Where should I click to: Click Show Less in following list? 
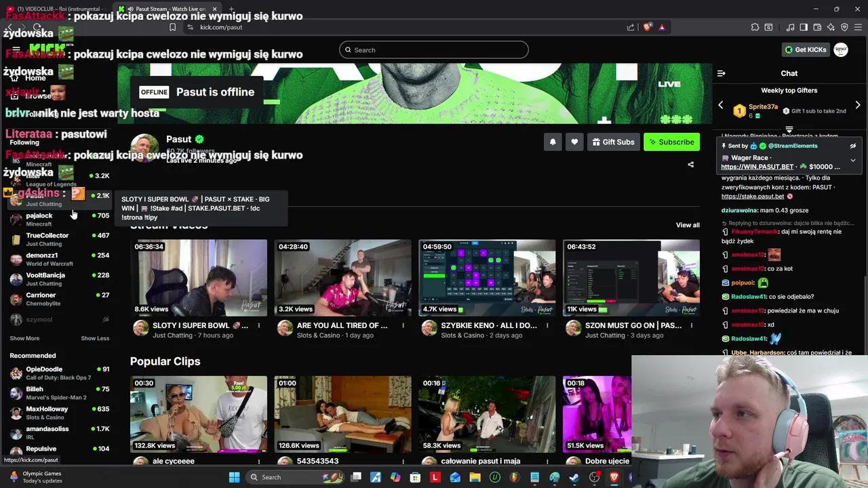pyautogui.click(x=95, y=338)
